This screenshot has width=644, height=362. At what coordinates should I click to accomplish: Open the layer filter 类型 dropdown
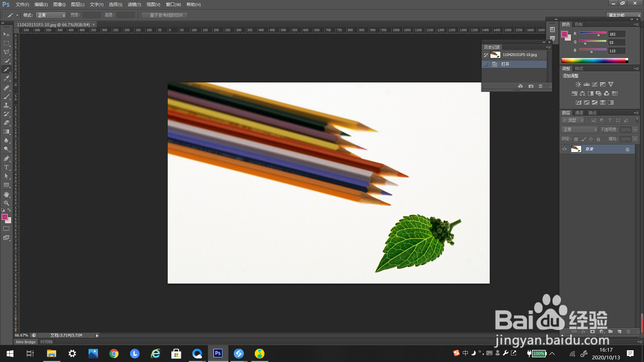tap(573, 120)
